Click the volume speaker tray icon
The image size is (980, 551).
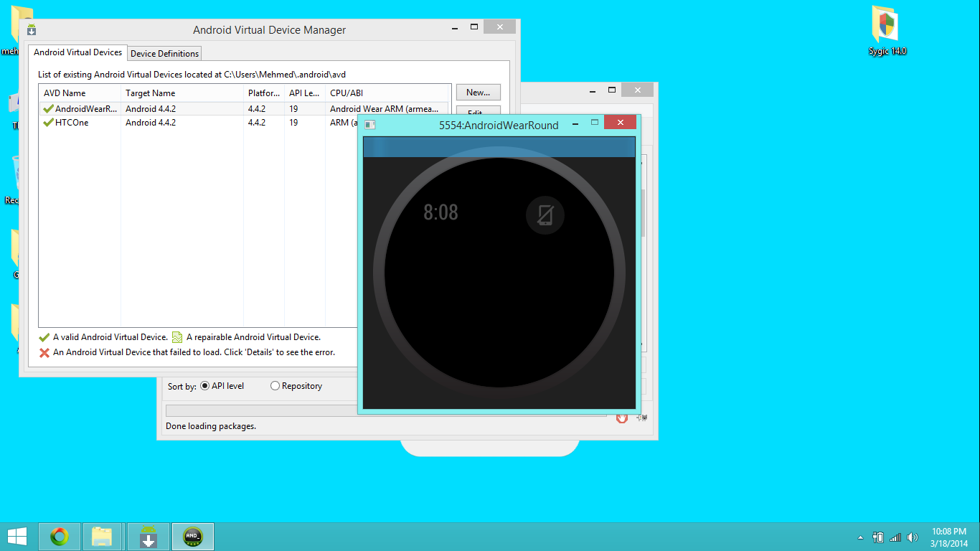tap(913, 537)
